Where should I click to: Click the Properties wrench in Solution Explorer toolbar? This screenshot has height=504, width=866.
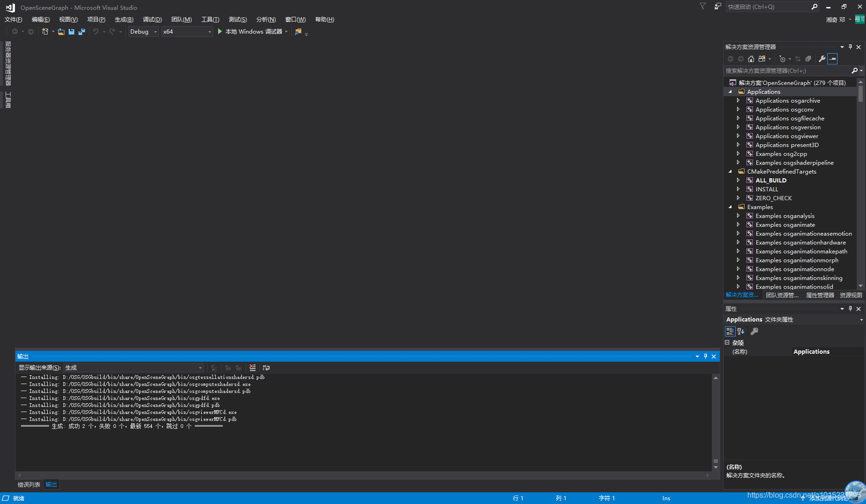pyautogui.click(x=822, y=59)
